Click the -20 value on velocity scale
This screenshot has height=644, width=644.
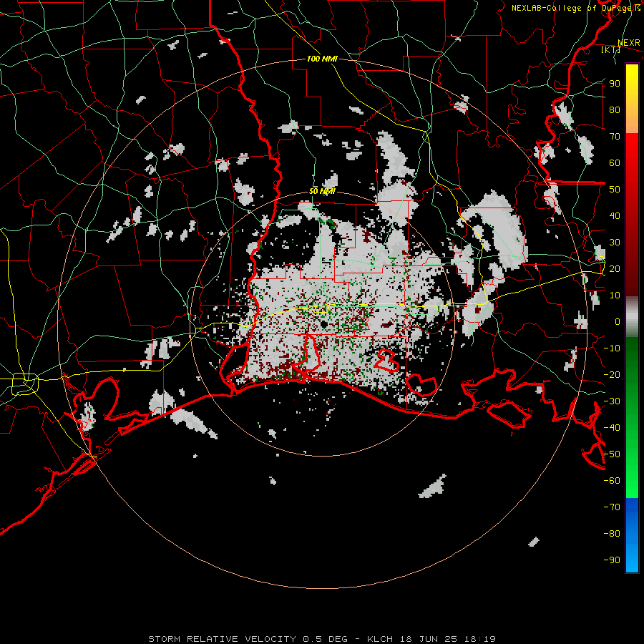pos(612,374)
